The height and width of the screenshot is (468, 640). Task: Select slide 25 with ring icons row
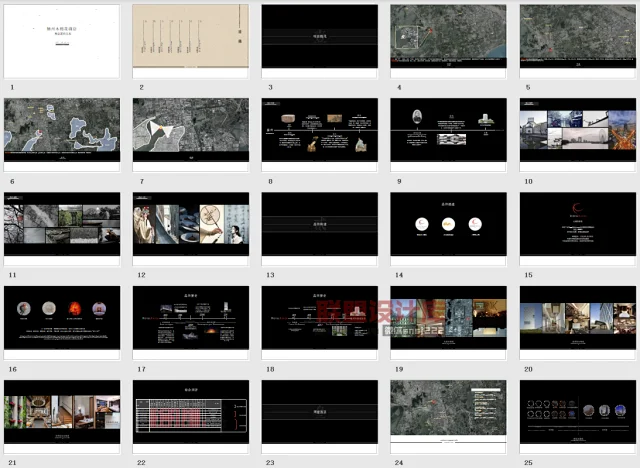coord(577,412)
